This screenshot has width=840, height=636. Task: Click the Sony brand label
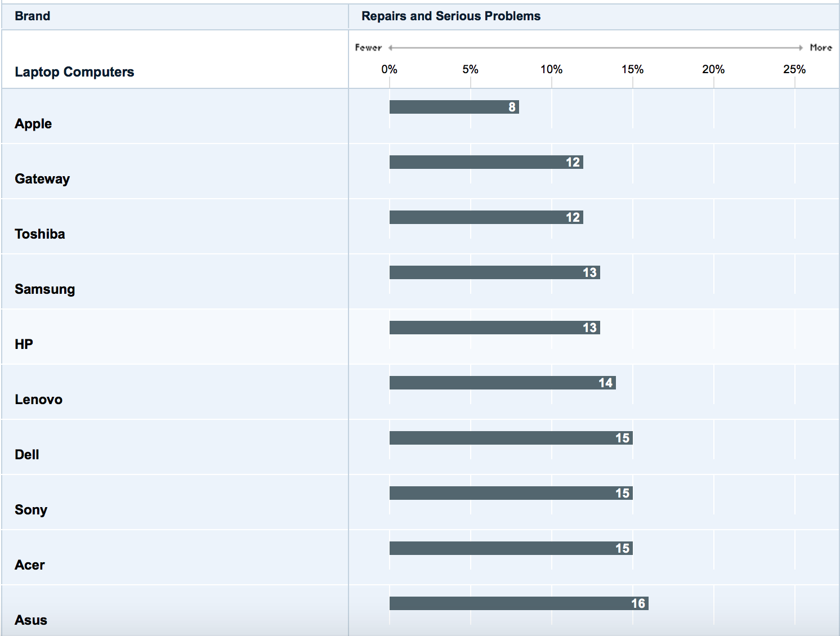31,510
